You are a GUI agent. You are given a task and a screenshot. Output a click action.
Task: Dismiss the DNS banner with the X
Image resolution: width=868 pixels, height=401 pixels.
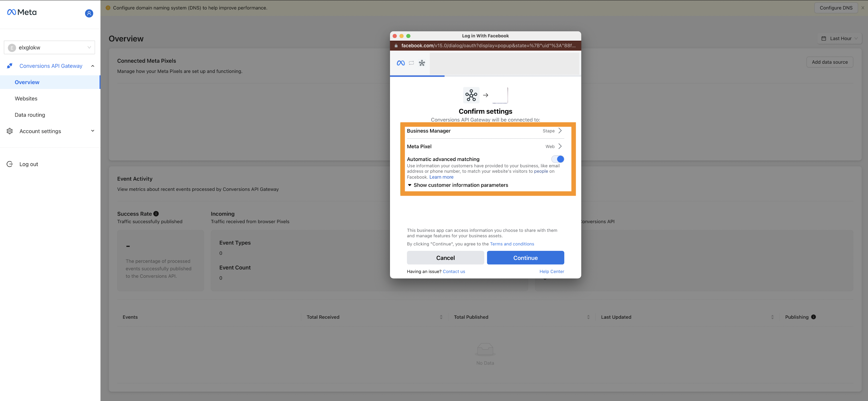(863, 8)
